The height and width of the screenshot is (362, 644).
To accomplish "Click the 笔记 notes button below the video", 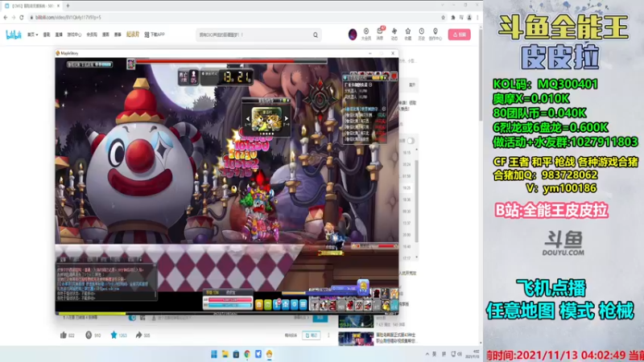I will point(312,335).
